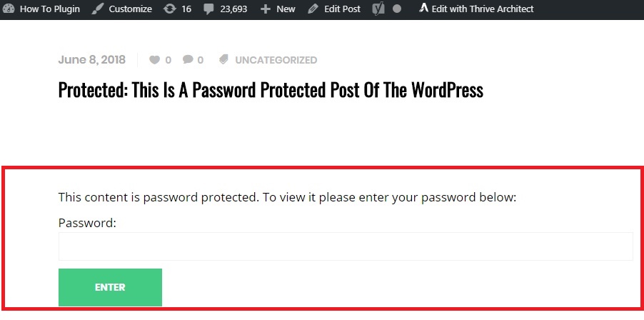The height and width of the screenshot is (320, 644).
Task: Like the post with heart icon
Action: point(154,60)
